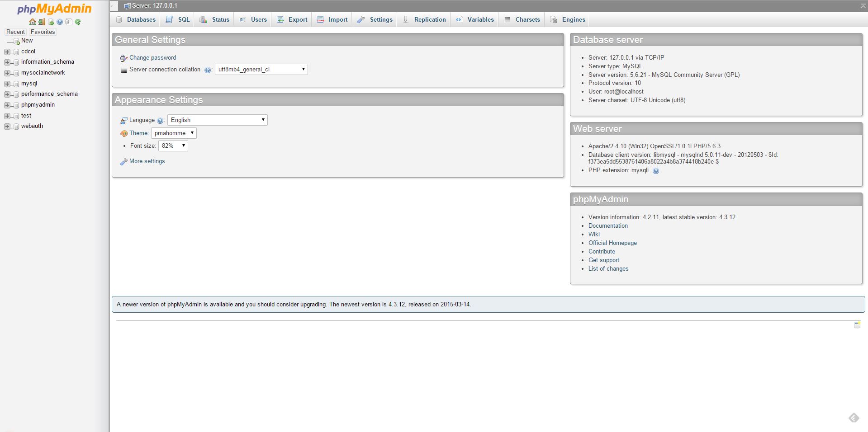Open the Font size dropdown
The height and width of the screenshot is (432, 868).
click(173, 146)
